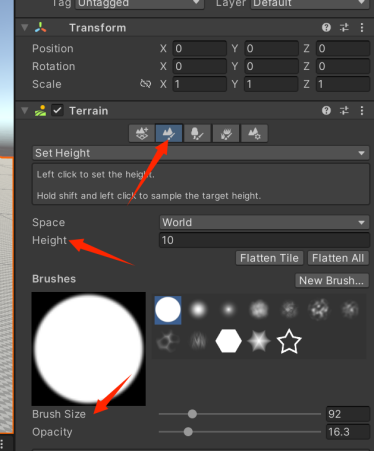Click the Space label
The image size is (374, 452).
tap(48, 222)
